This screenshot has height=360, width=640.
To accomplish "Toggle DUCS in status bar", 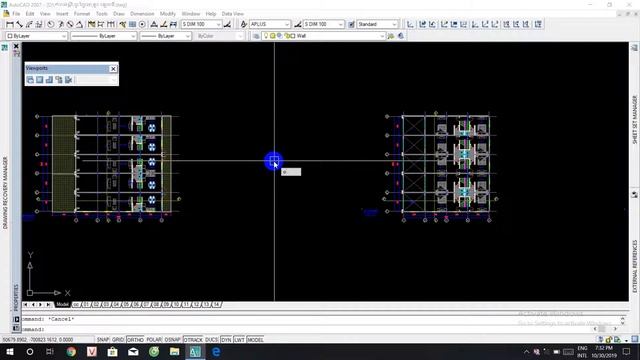I will click(211, 340).
